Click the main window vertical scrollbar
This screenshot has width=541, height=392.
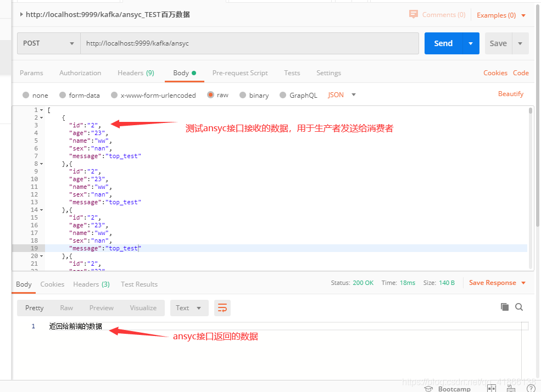[x=538, y=115]
